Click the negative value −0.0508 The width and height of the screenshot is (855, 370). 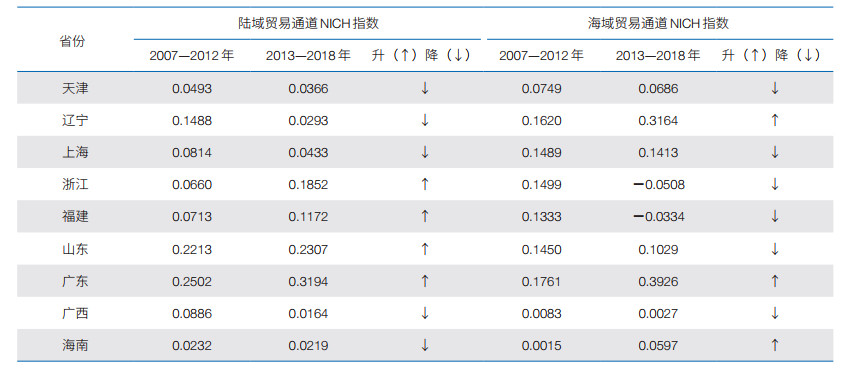pyautogui.click(x=659, y=185)
